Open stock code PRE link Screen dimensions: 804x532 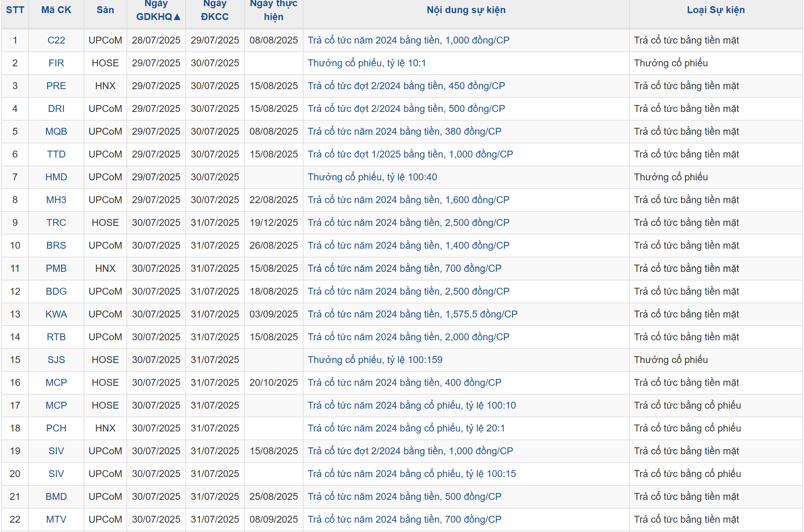[x=56, y=86]
